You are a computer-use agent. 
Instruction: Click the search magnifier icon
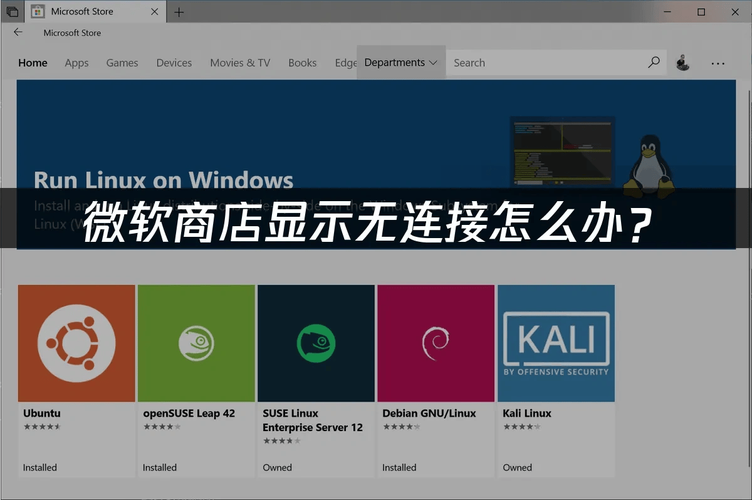[654, 62]
